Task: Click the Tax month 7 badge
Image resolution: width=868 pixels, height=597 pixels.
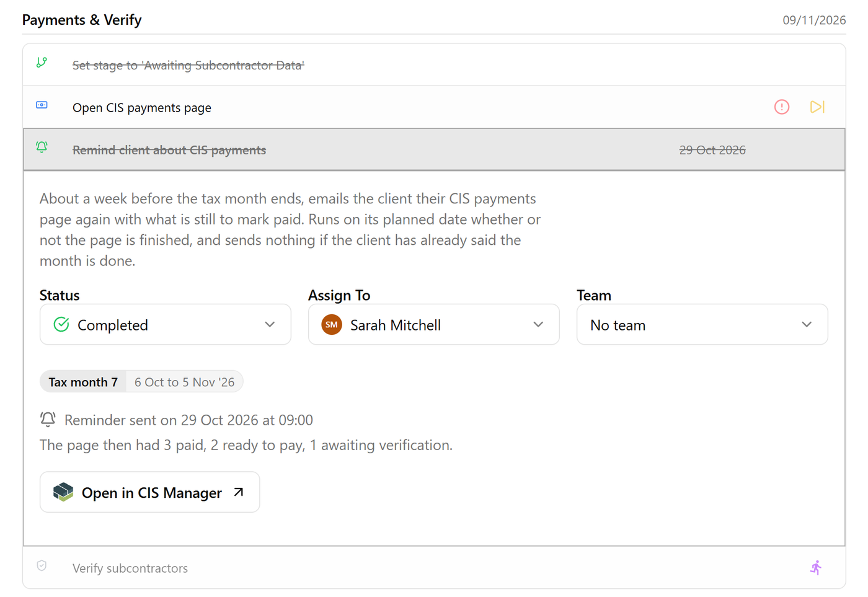Action: pos(83,382)
